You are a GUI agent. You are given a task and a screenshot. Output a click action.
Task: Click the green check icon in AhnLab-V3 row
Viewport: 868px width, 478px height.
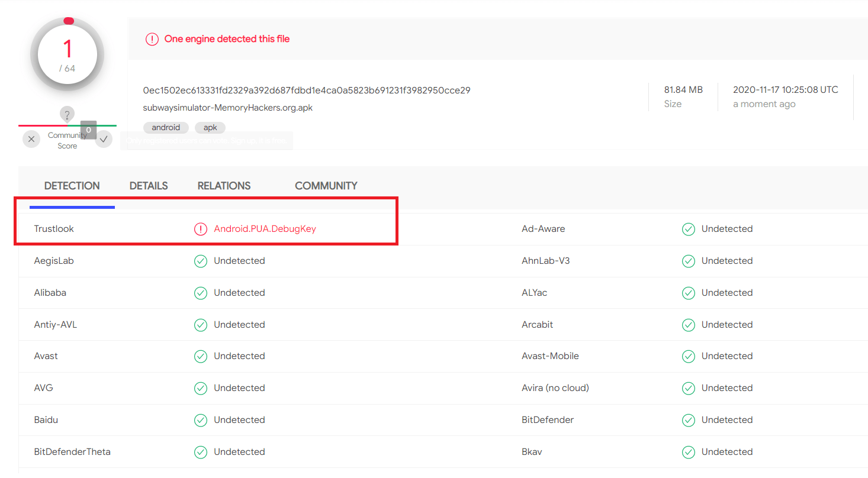[689, 261]
